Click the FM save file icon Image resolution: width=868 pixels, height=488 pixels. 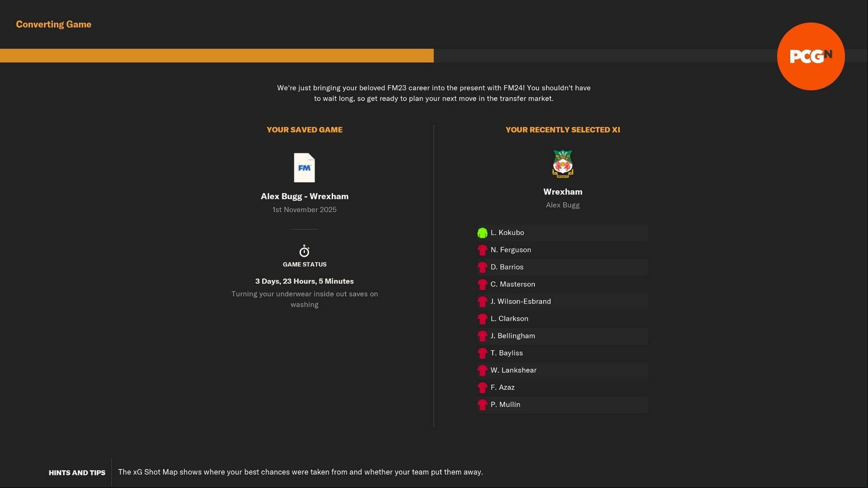(x=304, y=167)
